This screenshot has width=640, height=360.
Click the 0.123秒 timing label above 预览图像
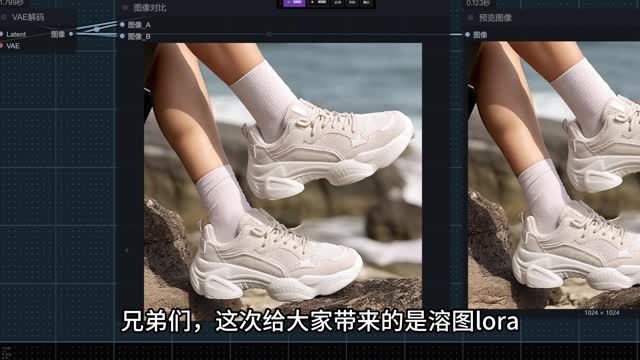[478, 3]
